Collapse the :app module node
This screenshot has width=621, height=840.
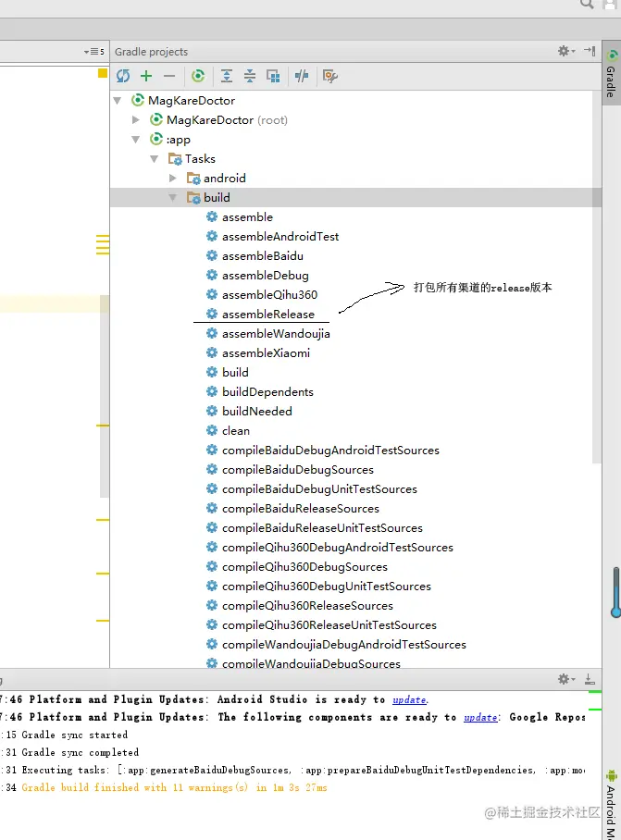pos(136,140)
